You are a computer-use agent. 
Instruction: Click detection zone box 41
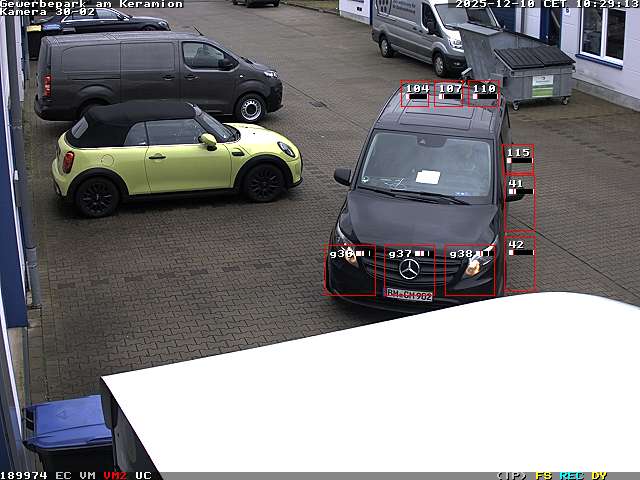click(519, 203)
